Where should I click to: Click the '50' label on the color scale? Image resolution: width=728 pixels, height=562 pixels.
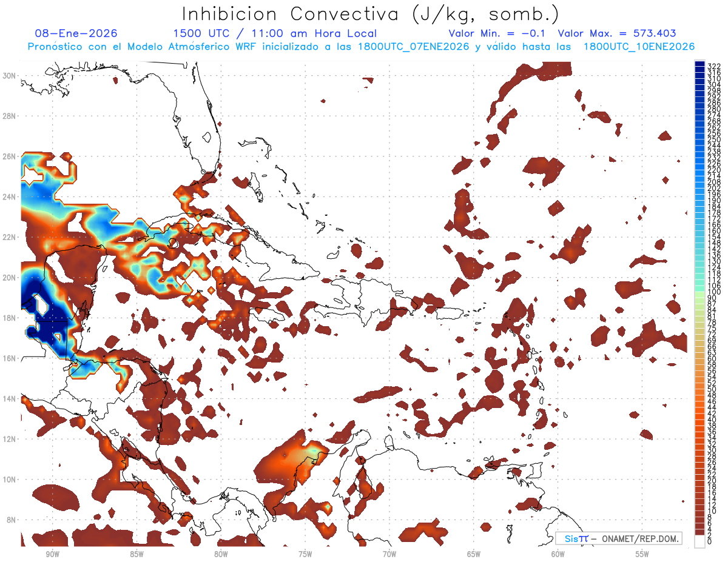[712, 389]
